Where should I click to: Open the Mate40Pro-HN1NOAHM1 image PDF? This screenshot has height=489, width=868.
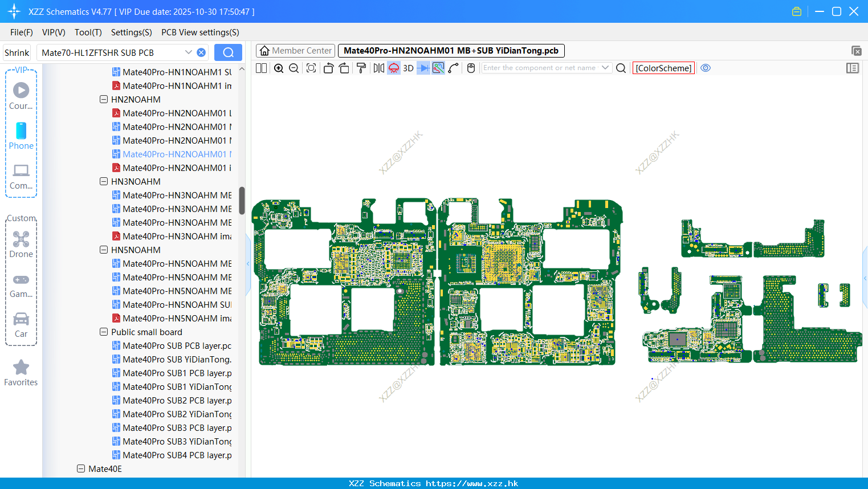click(172, 85)
